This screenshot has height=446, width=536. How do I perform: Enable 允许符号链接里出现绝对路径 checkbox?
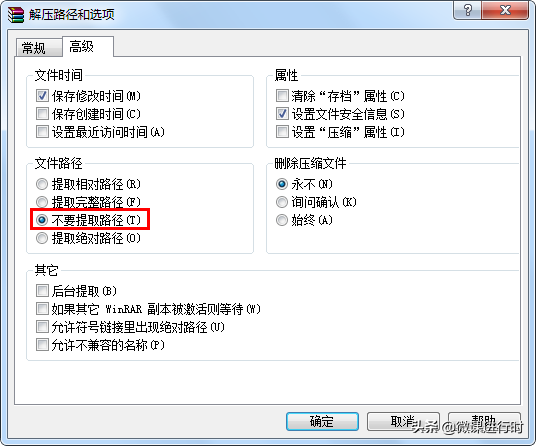42,327
